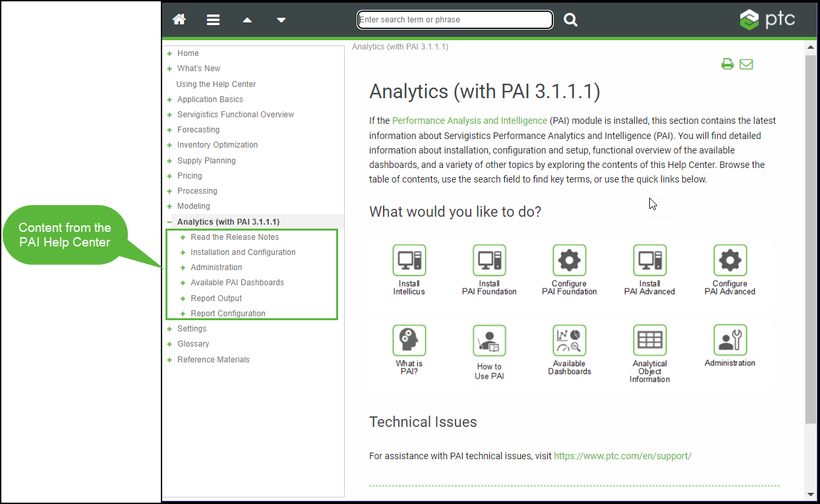Open Installation and Configuration topic

[243, 252]
